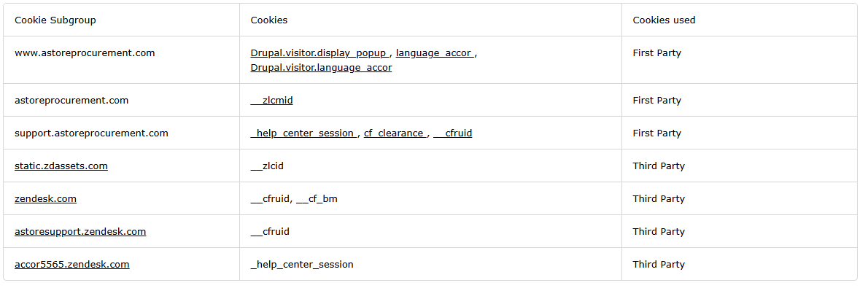
Task: Click the __zlcid cookie text
Action: [x=267, y=166]
